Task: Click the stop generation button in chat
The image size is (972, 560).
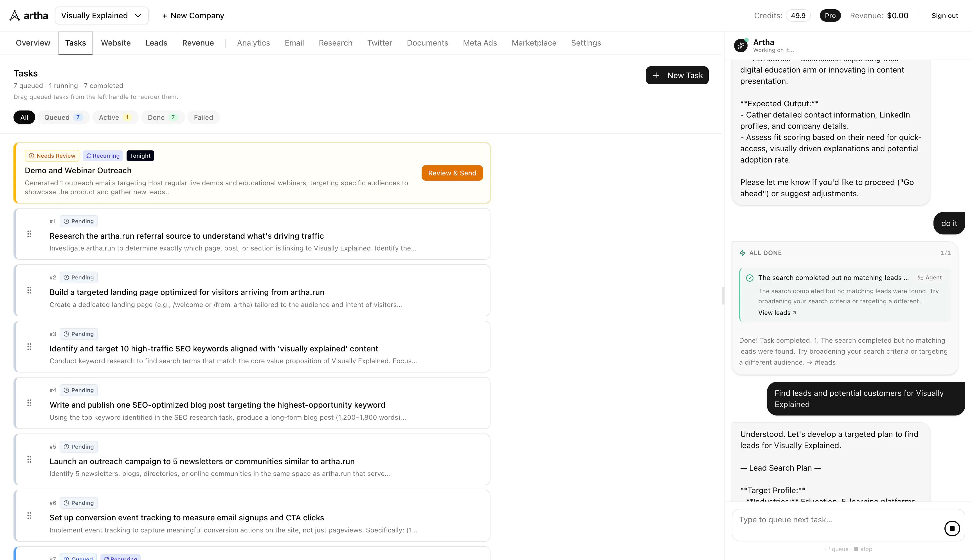Action: click(x=952, y=529)
